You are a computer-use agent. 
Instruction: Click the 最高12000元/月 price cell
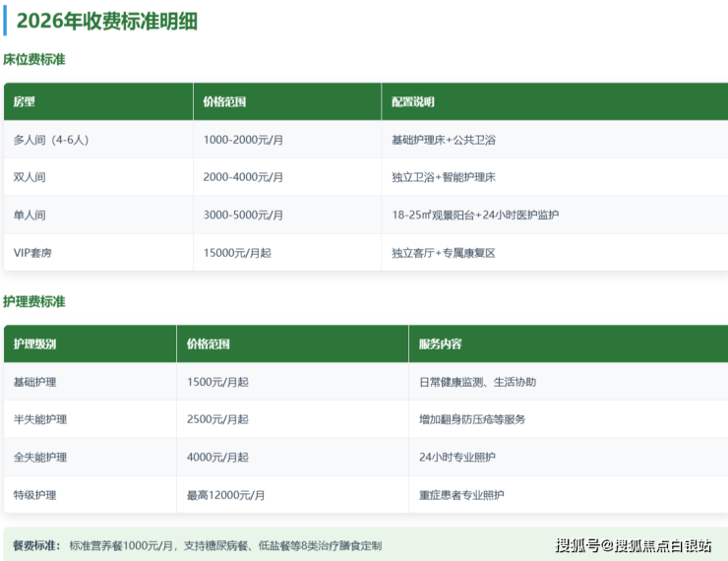click(x=225, y=495)
